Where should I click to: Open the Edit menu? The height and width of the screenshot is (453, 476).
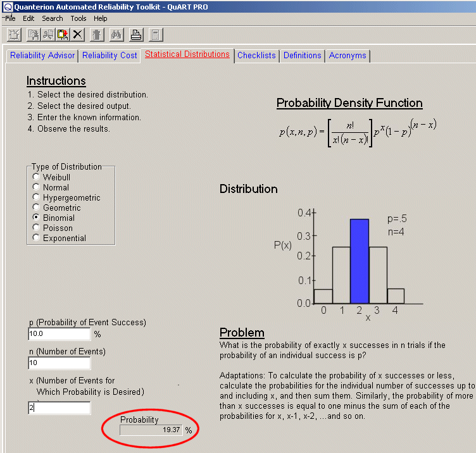28,18
